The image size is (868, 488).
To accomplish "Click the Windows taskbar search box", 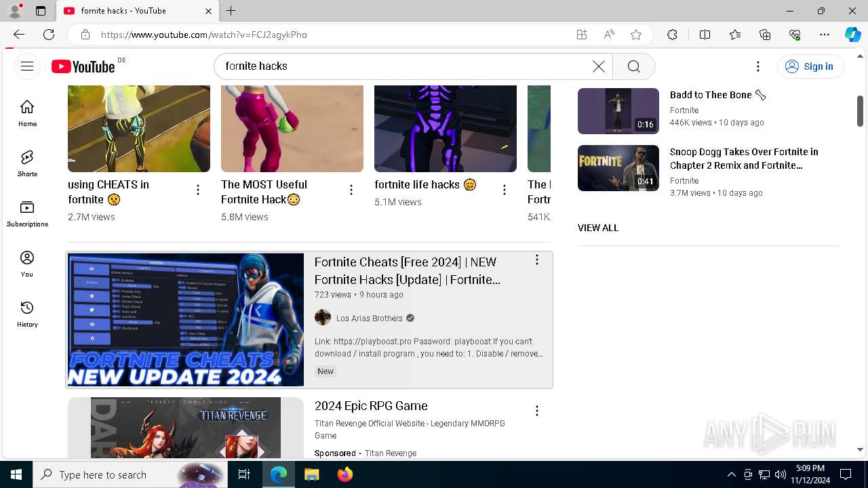I will (x=131, y=474).
